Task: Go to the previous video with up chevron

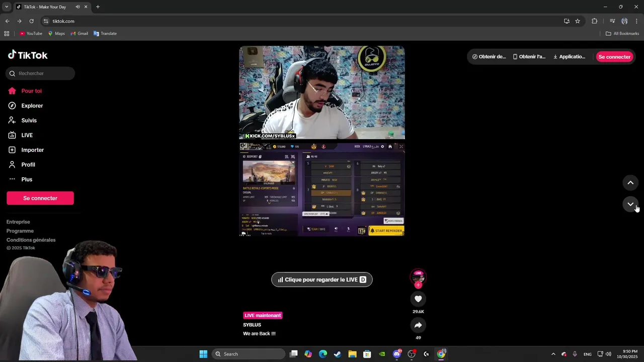Action: [630, 183]
